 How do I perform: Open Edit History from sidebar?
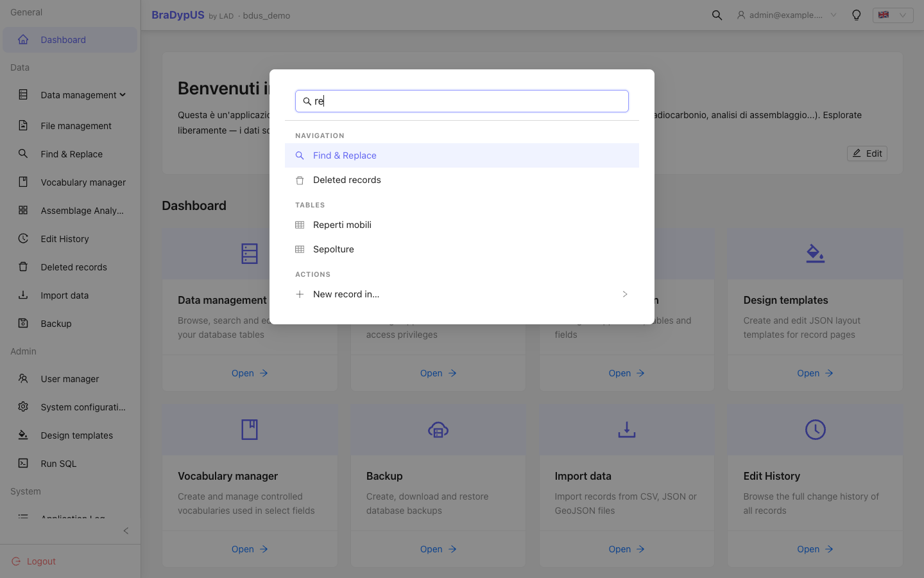[x=70, y=239]
